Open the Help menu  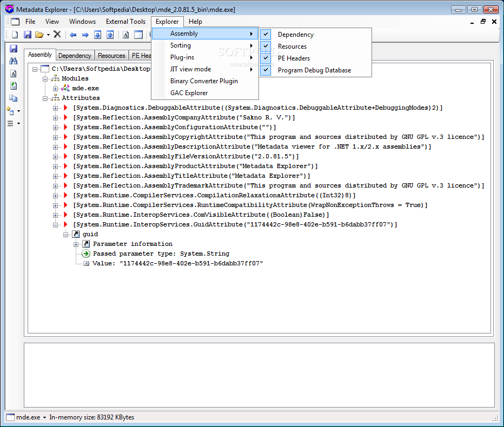195,22
